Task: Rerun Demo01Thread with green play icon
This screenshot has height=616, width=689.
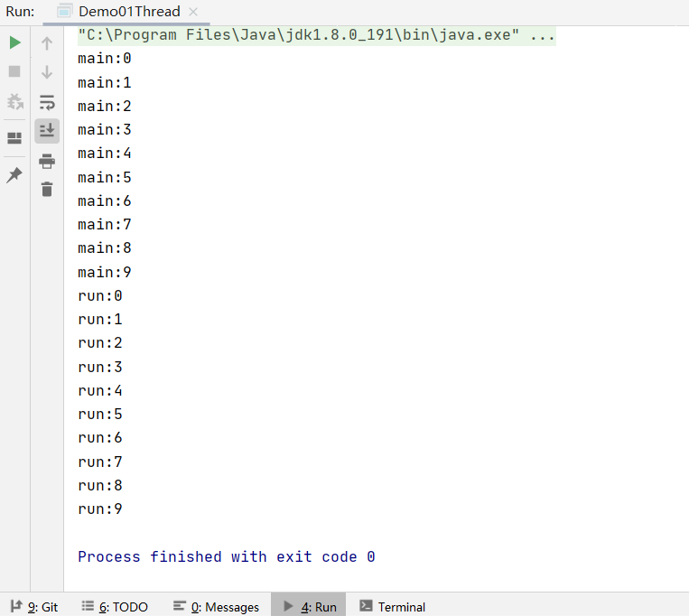Action: coord(15,42)
